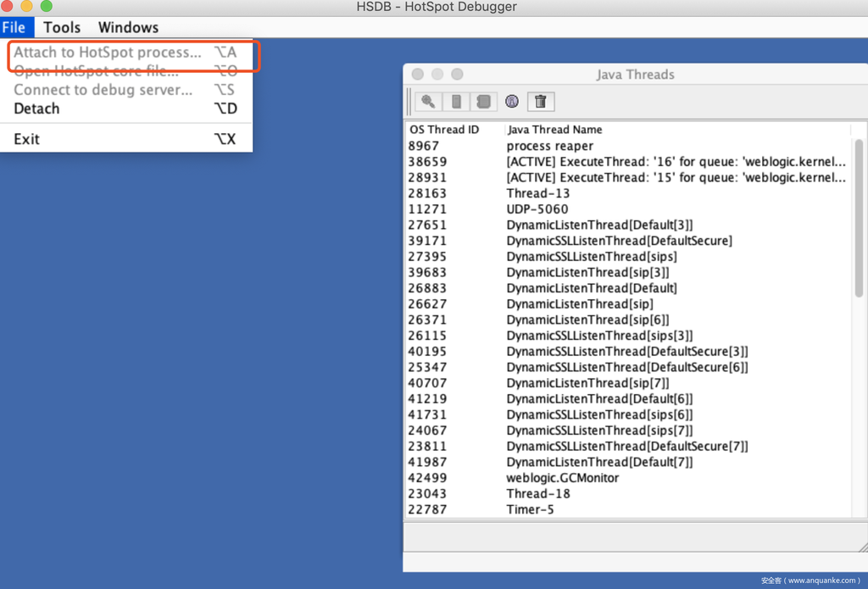
Task: Click the OS Thread ID column header
Action: (455, 130)
